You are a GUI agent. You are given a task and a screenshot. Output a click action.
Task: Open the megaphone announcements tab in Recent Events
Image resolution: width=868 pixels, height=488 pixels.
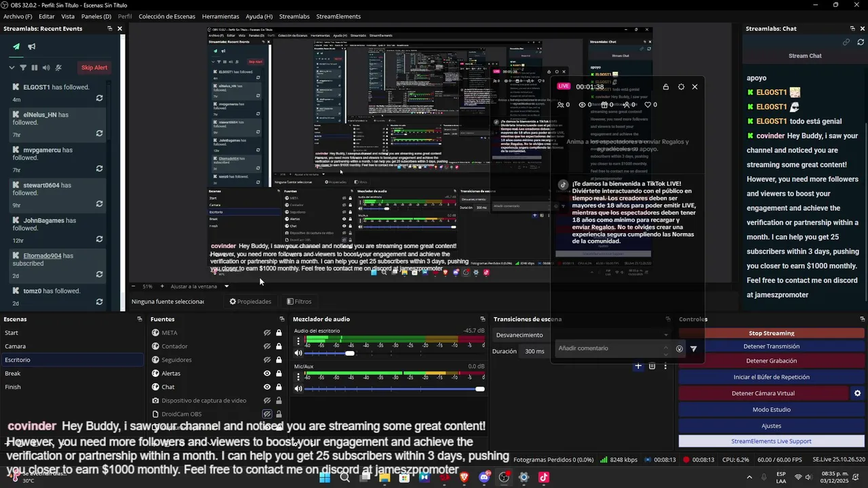tap(32, 47)
